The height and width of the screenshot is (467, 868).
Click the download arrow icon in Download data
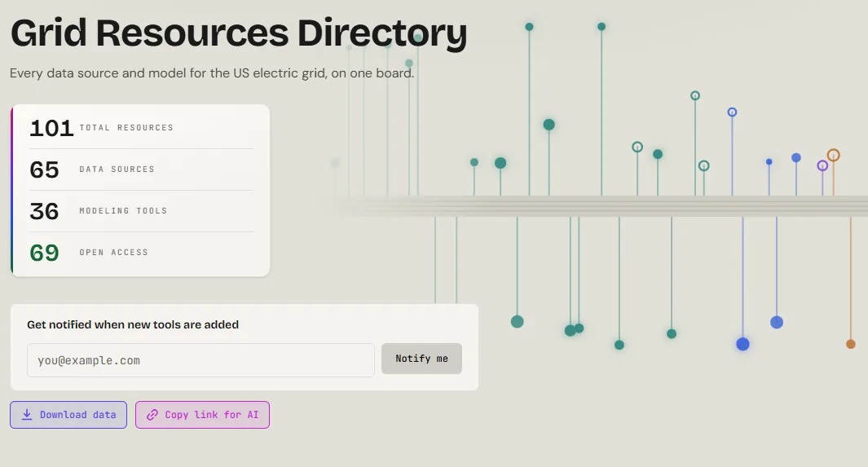pos(27,415)
